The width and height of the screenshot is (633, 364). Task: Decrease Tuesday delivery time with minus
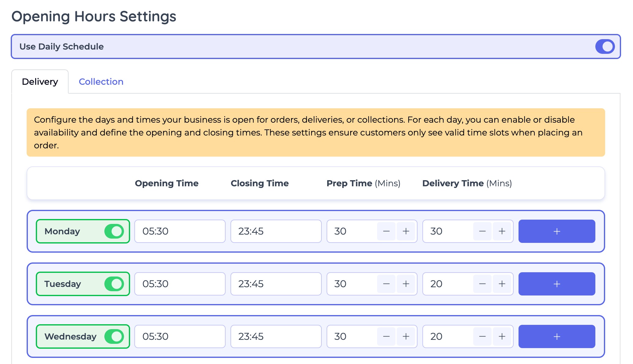coord(482,284)
